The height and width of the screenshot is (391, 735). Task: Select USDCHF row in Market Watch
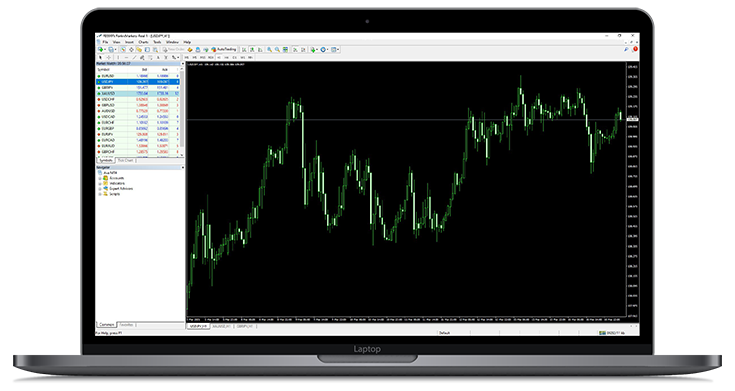click(138, 99)
